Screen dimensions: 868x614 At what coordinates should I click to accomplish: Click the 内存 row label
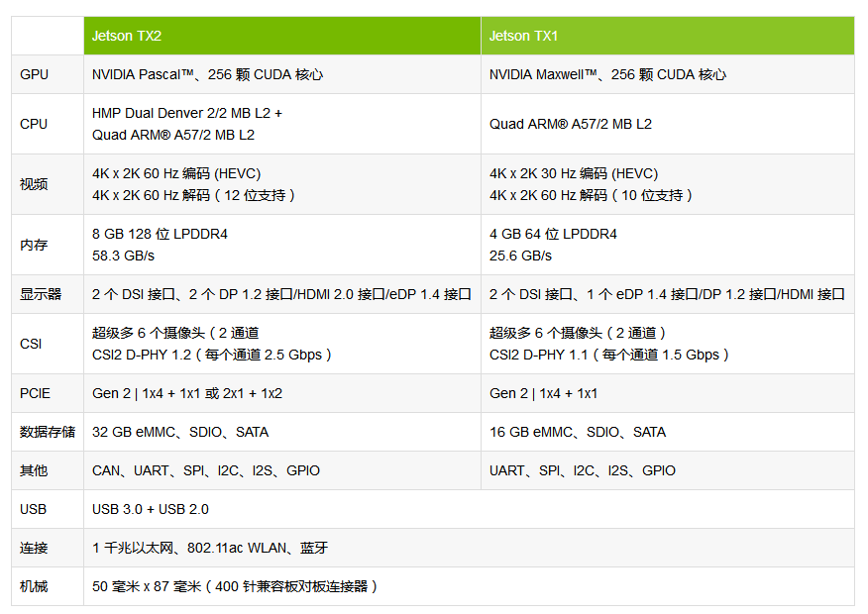[34, 245]
